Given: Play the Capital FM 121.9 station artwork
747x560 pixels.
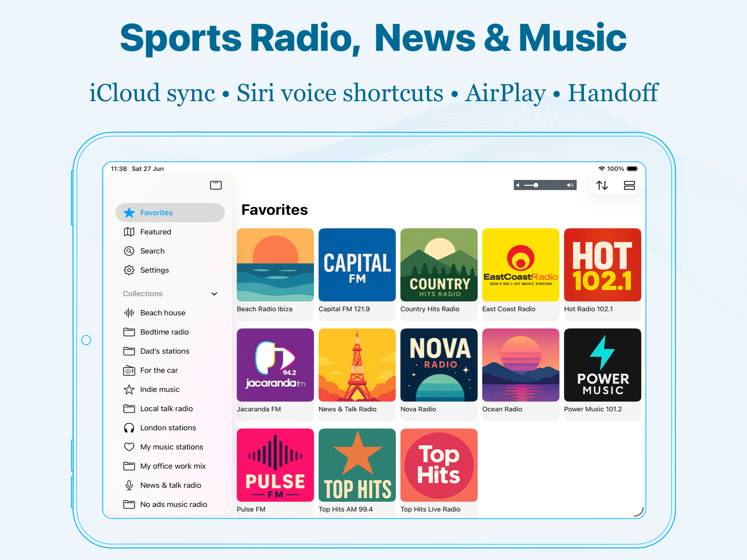Looking at the screenshot, I should pyautogui.click(x=357, y=265).
